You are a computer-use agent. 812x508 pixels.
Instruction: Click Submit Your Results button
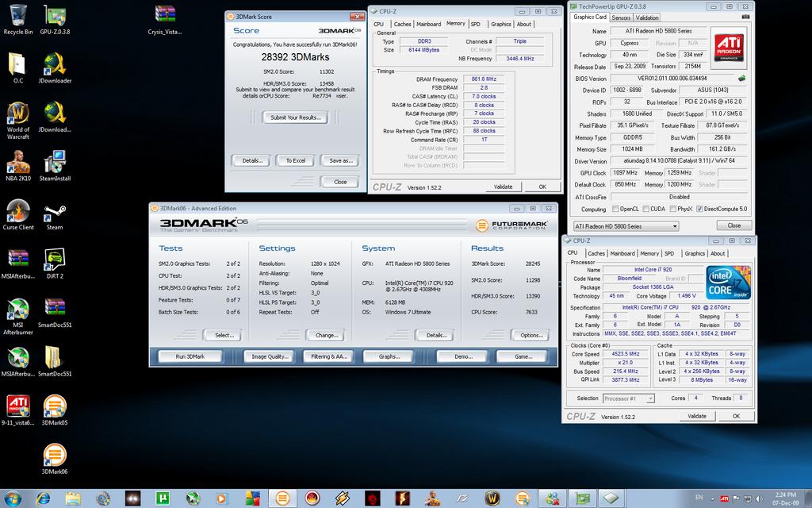[295, 117]
